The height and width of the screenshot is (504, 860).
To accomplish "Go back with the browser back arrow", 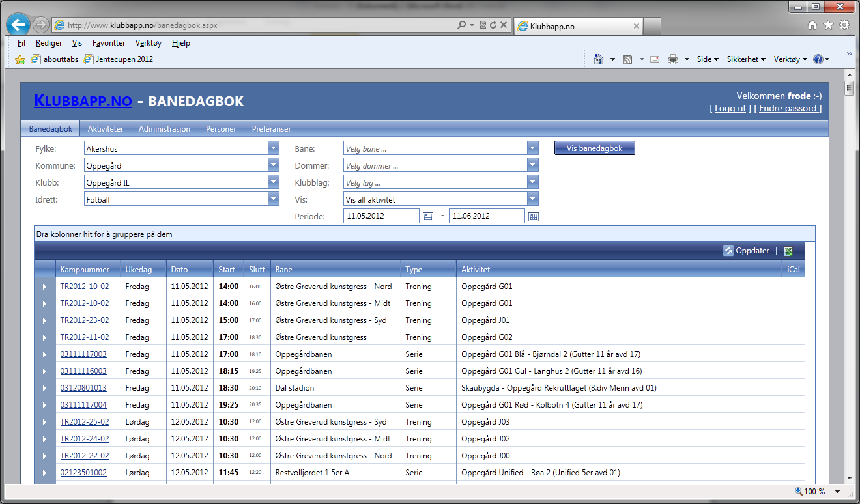I will [x=18, y=25].
